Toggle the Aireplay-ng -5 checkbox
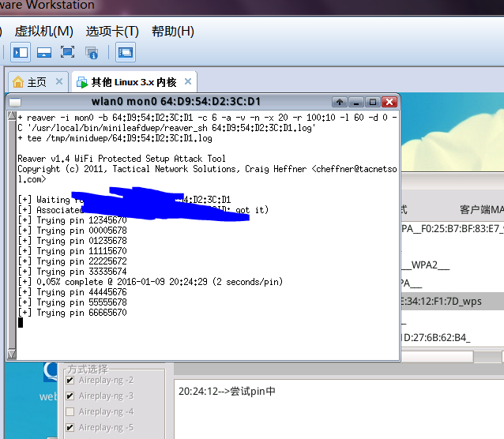Viewport: 504px width, 439px height. click(70, 427)
